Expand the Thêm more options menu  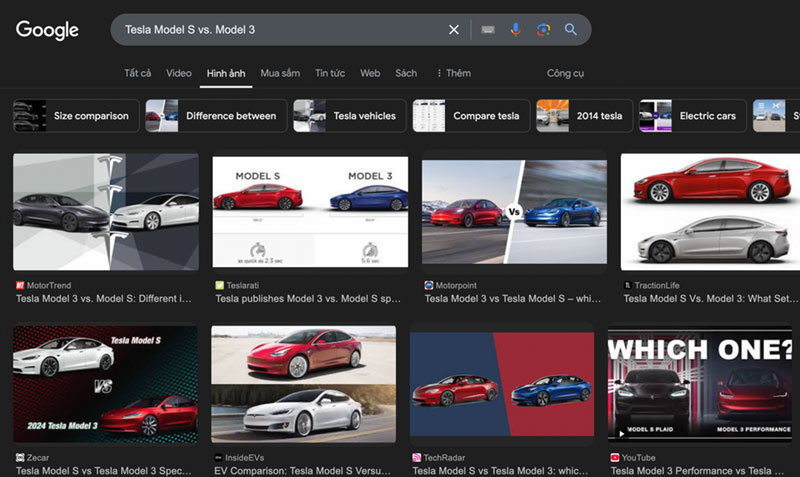453,73
